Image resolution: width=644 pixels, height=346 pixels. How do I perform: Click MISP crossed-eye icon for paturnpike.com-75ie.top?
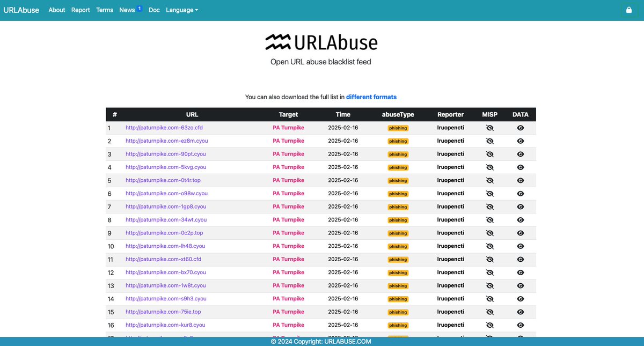pyautogui.click(x=489, y=312)
